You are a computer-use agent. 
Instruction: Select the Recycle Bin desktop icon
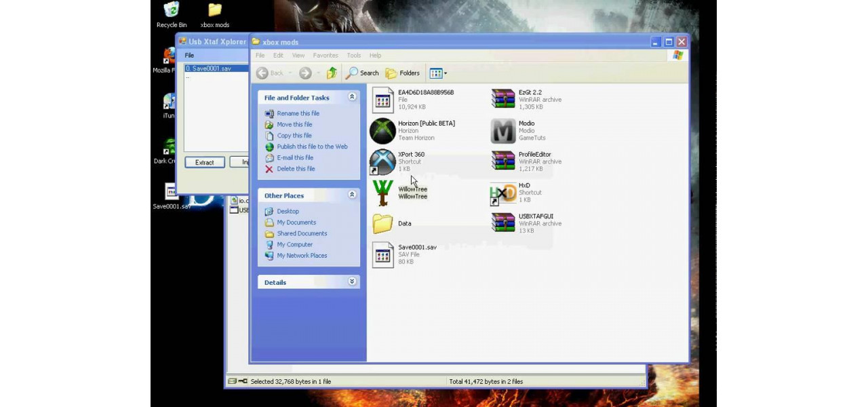(172, 15)
